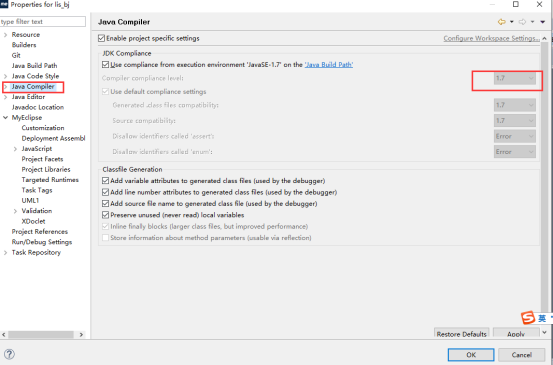Select Project Libraries tree item

[46, 169]
